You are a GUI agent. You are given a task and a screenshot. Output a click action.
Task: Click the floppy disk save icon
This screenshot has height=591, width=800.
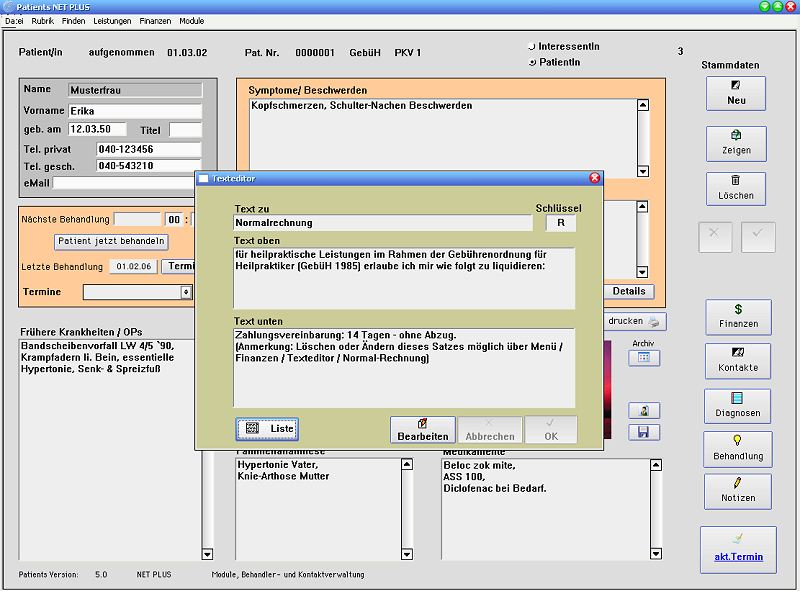point(644,432)
